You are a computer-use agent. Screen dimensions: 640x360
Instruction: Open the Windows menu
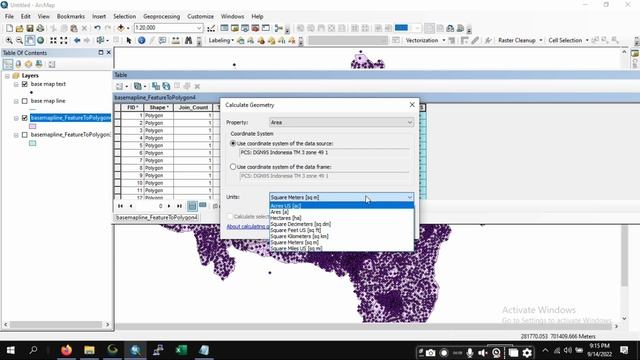point(232,16)
